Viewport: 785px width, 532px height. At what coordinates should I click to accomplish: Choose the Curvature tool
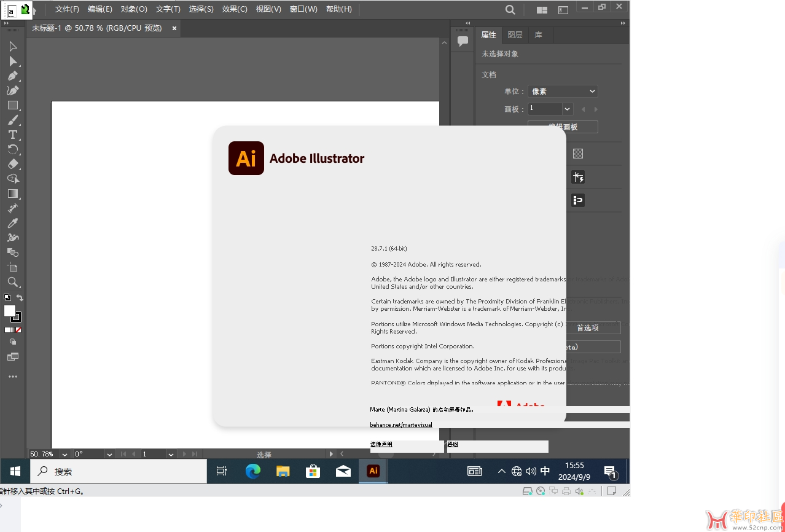point(13,91)
